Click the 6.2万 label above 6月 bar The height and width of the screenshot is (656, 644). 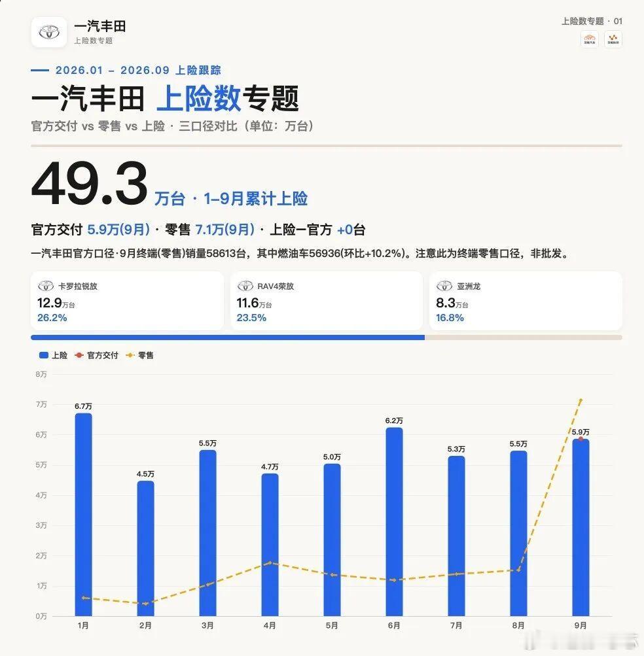tap(394, 421)
